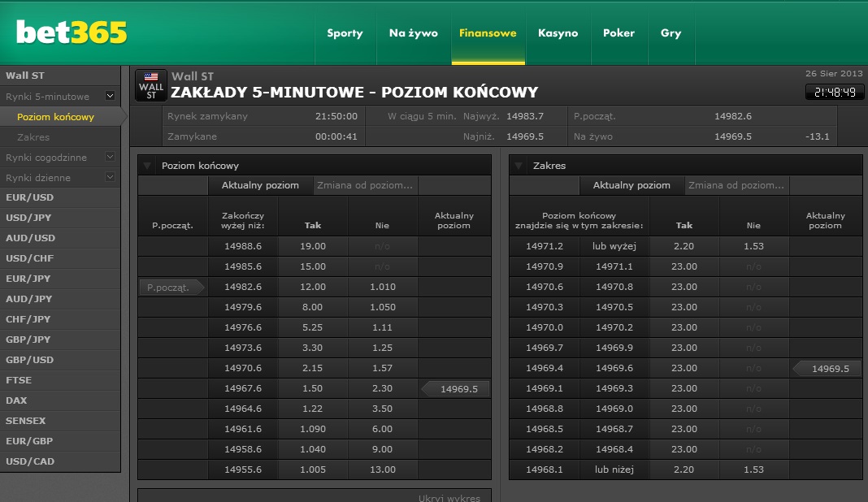Click the Wall ST flag icon
The image size is (868, 502).
pos(151,85)
